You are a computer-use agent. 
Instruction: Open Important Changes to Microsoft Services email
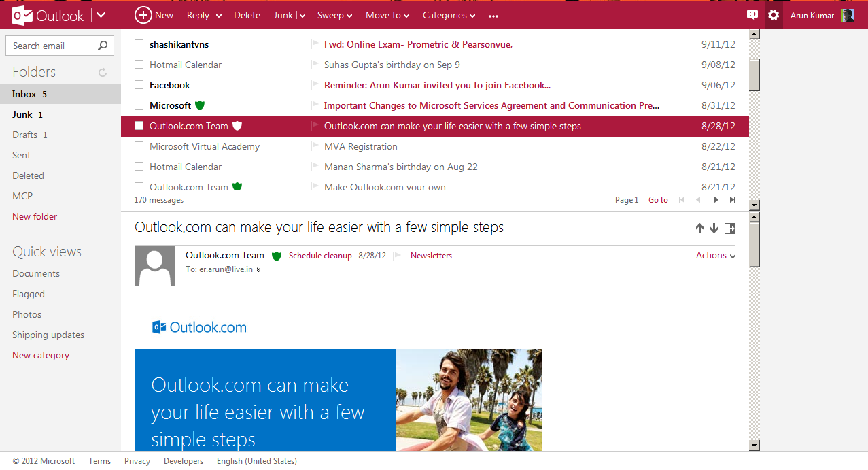(491, 105)
